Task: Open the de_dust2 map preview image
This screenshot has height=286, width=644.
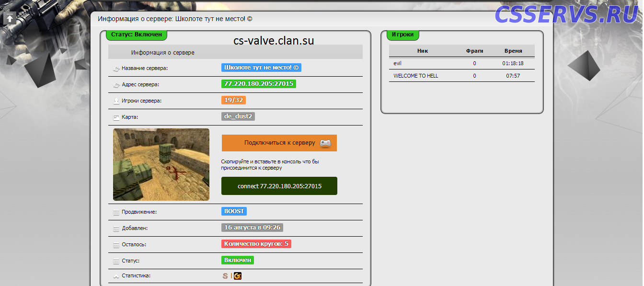Action: 161,164
